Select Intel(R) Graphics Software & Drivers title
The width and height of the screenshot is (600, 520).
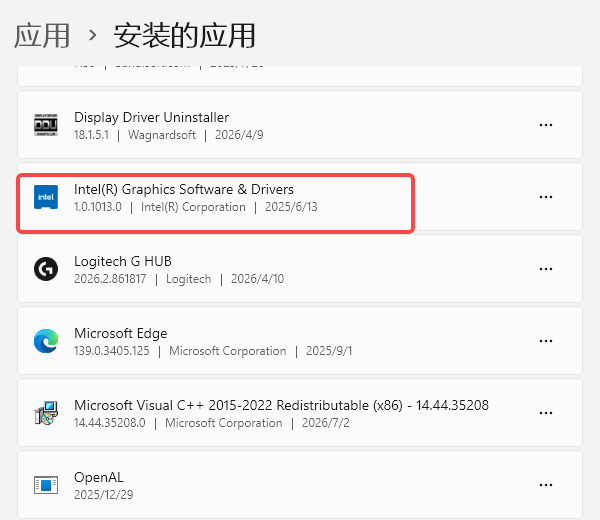(184, 189)
